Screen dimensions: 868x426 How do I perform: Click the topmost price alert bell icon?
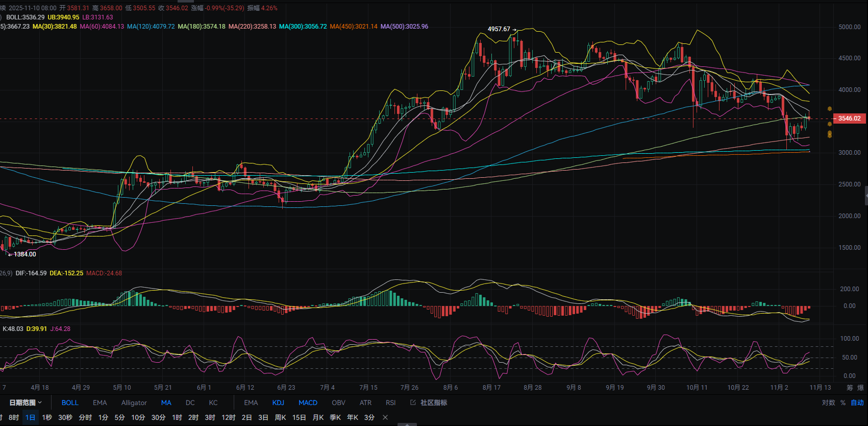click(829, 109)
